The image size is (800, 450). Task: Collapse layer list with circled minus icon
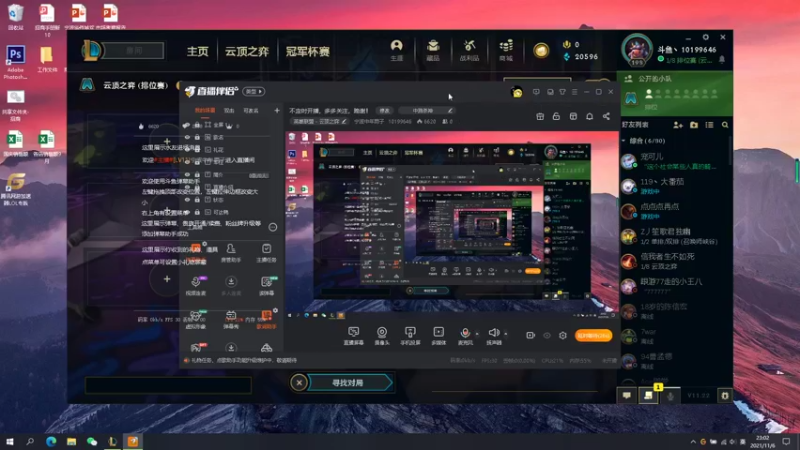coord(273,227)
